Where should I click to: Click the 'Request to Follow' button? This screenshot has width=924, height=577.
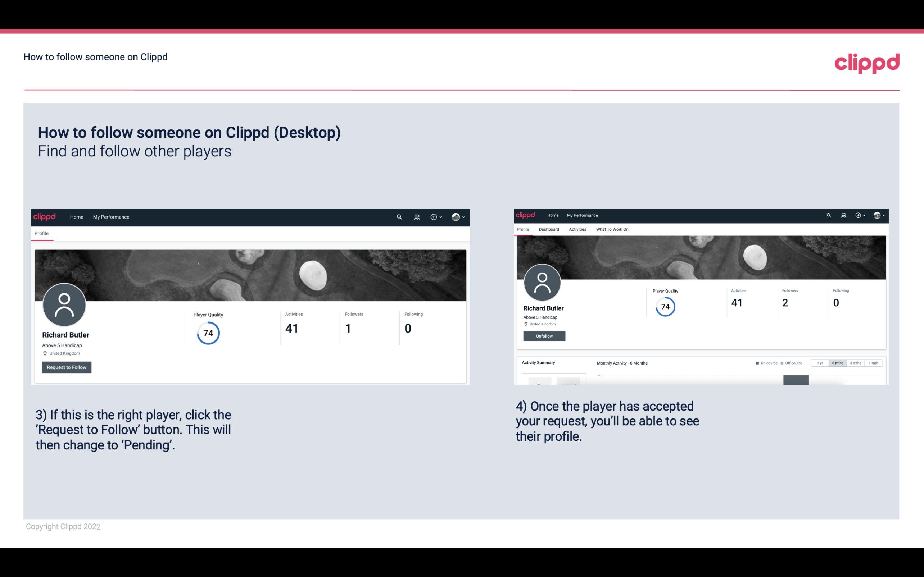click(66, 367)
